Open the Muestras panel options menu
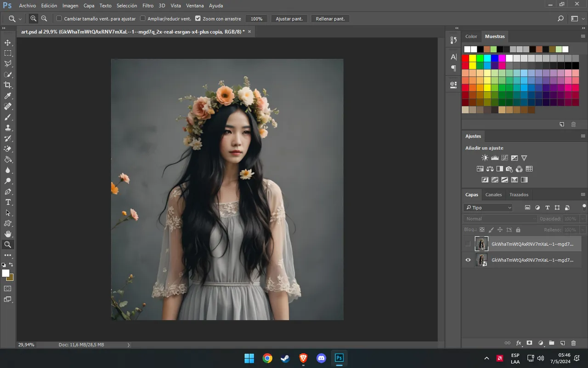Screen dimensions: 588x368 (583, 36)
